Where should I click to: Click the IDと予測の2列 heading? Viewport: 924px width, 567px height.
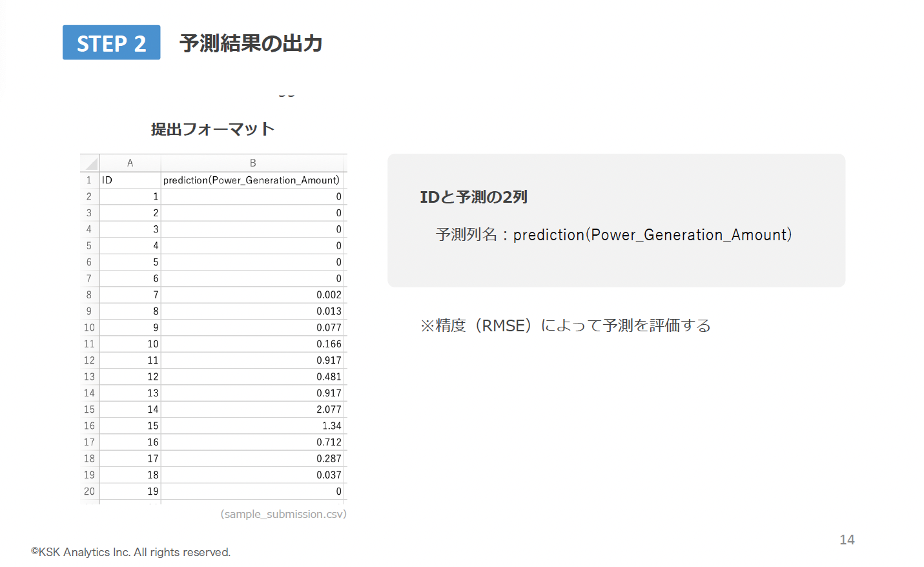click(x=474, y=197)
